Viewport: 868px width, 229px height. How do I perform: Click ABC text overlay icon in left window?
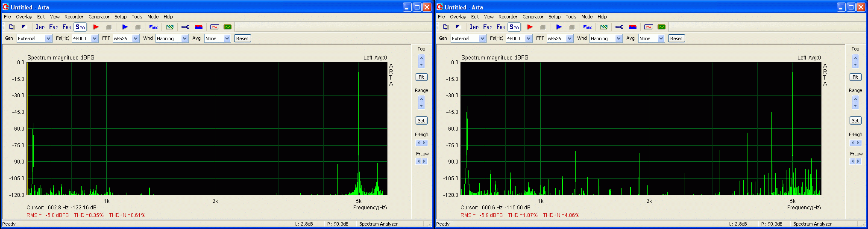click(x=154, y=27)
